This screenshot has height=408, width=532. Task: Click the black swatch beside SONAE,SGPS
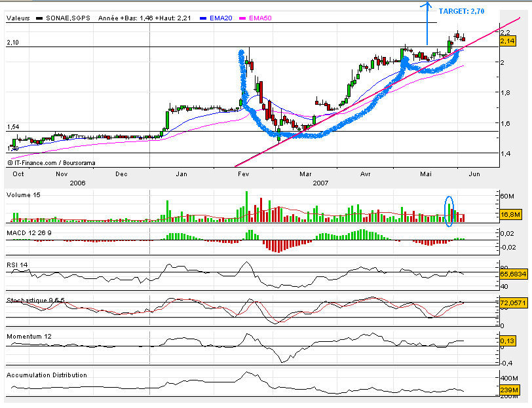point(39,18)
